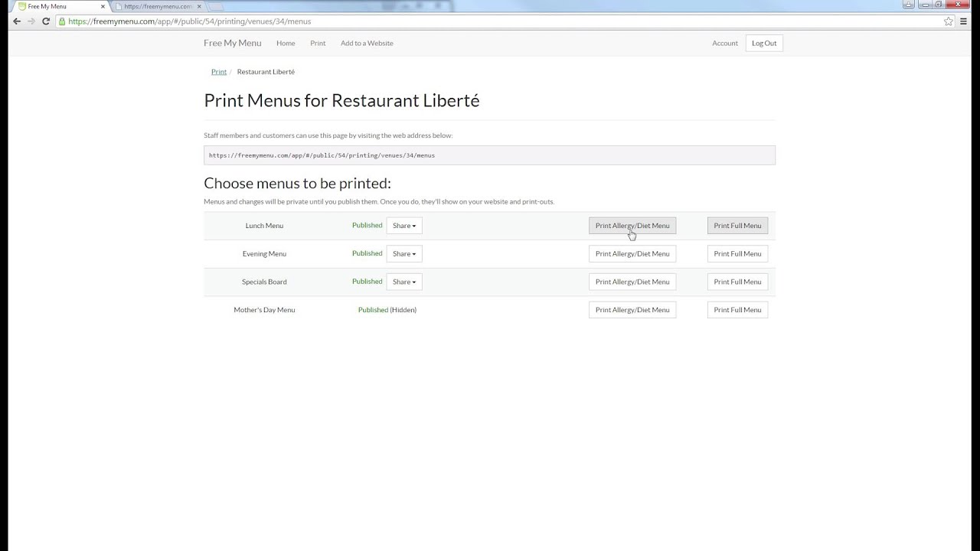Click the Specials Board row label

pyautogui.click(x=264, y=282)
